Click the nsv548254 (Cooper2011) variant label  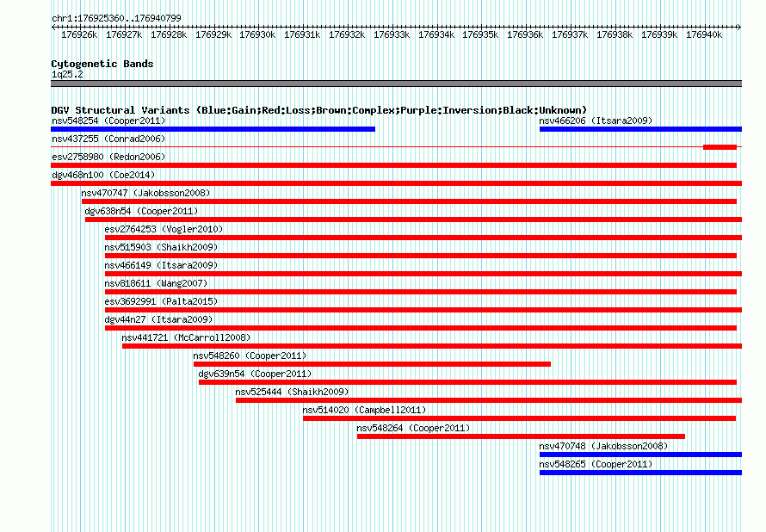pyautogui.click(x=108, y=121)
